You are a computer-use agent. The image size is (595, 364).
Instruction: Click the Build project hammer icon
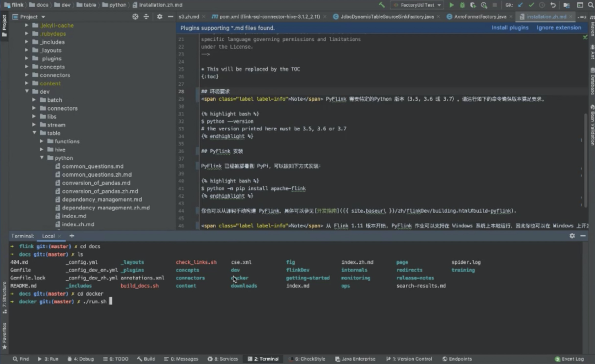[382, 5]
